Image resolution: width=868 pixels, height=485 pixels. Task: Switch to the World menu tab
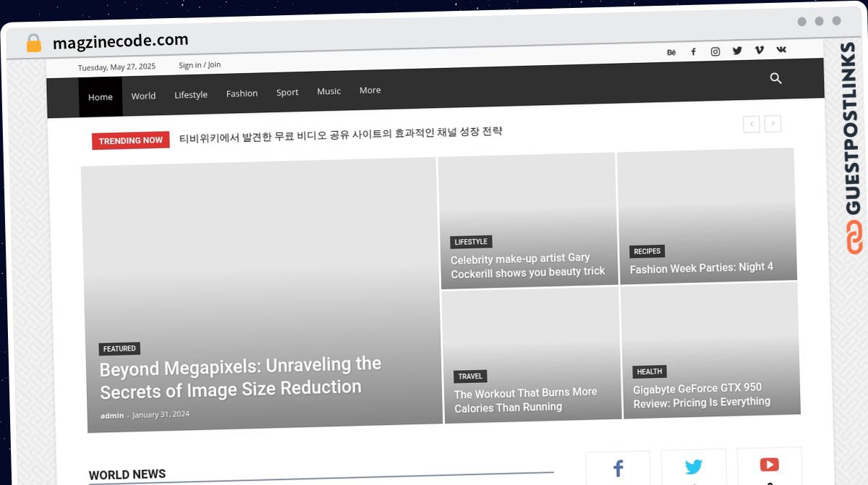tap(143, 96)
